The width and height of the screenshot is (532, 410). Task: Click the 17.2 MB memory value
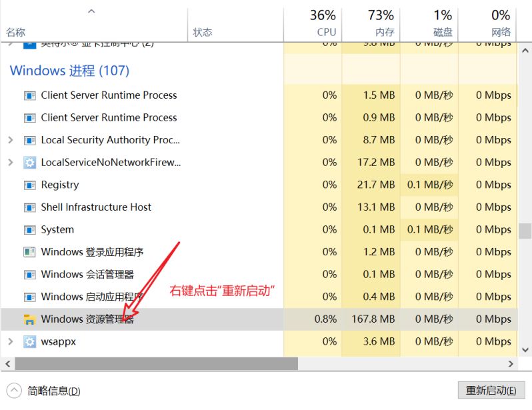click(376, 162)
